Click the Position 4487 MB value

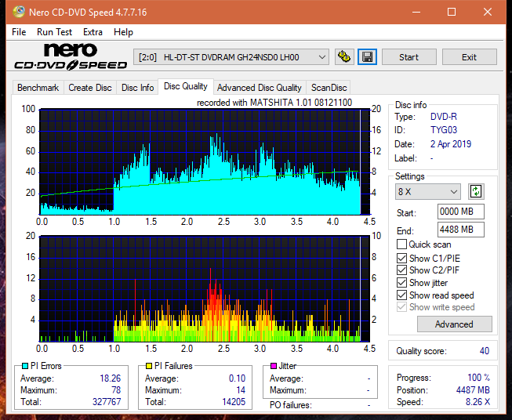coord(473,389)
